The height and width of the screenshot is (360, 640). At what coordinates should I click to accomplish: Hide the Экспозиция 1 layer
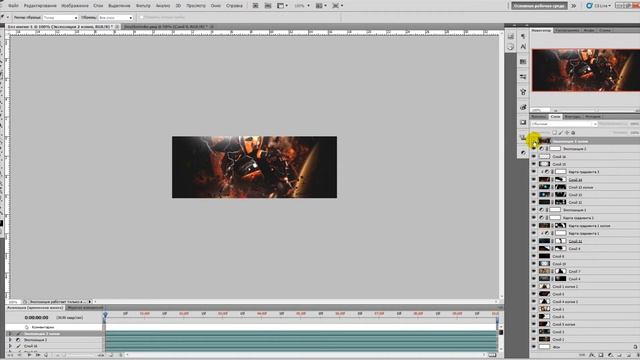click(x=533, y=210)
